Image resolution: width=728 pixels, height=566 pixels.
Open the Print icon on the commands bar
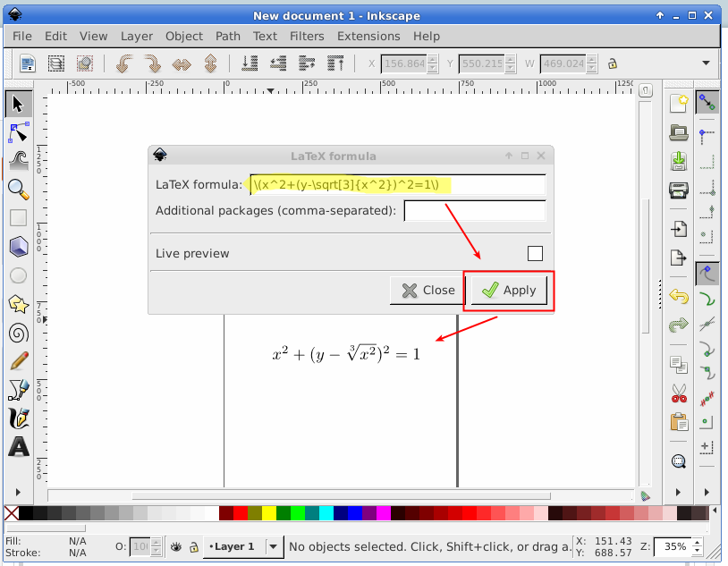[x=677, y=190]
